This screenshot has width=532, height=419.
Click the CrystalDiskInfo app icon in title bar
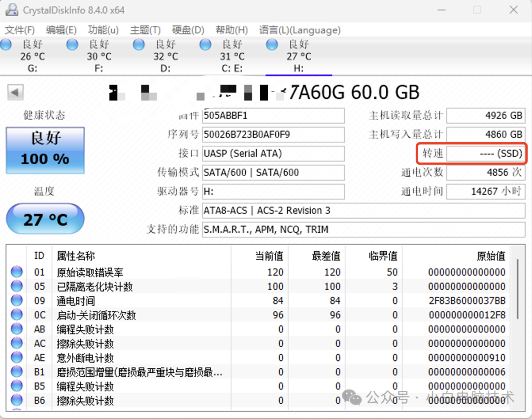click(12, 9)
